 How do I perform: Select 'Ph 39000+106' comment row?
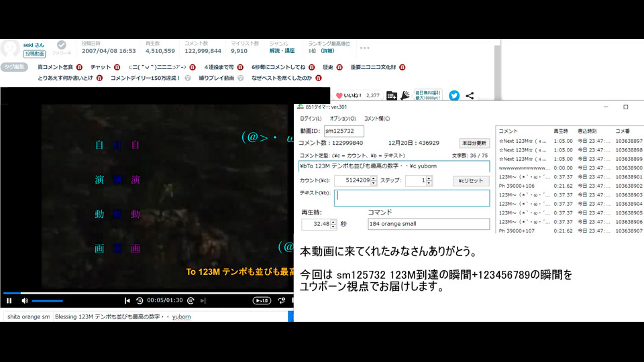(570, 186)
